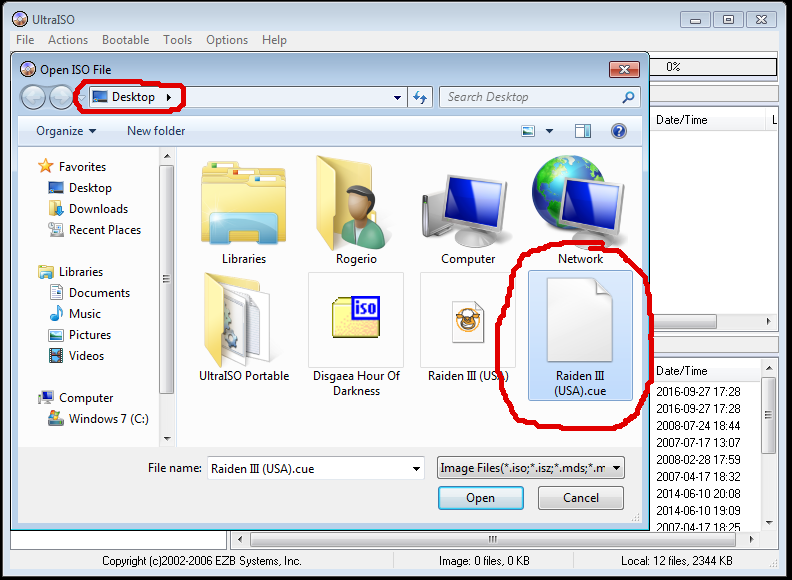Expand the change view options arrow

coord(549,131)
